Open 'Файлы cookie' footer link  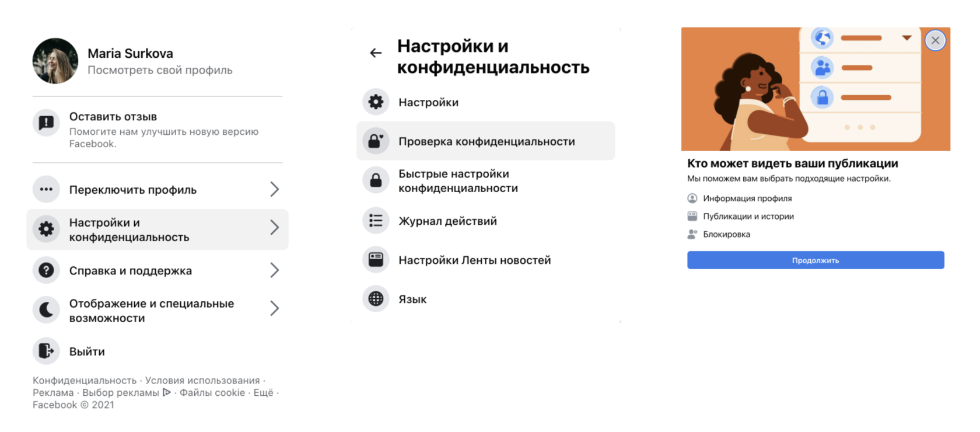point(212,393)
